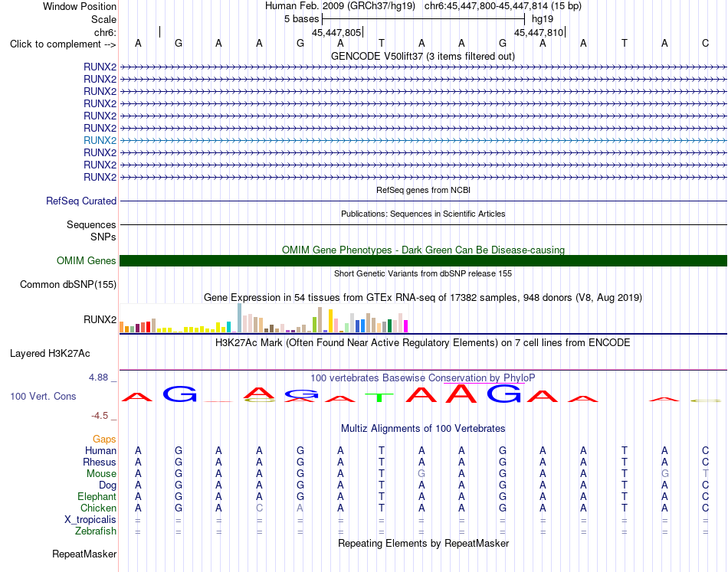Click the 4.88 PhyloP upper scale value
Screen dimensions: 728x572
click(98, 378)
